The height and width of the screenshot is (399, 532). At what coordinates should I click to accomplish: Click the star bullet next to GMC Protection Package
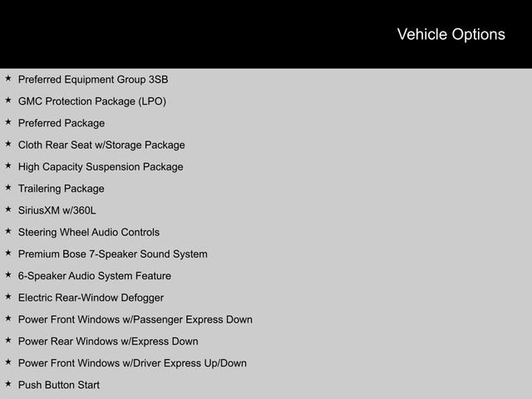8,101
